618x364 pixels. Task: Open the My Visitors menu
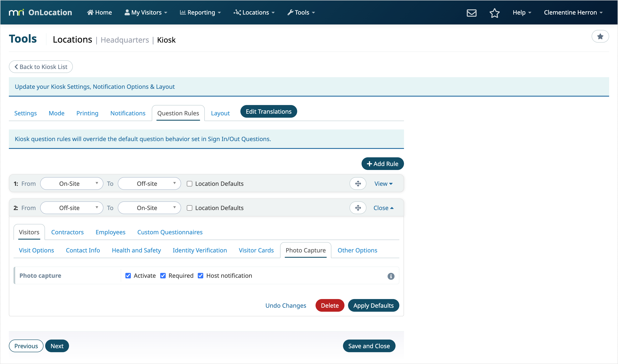coord(146,12)
